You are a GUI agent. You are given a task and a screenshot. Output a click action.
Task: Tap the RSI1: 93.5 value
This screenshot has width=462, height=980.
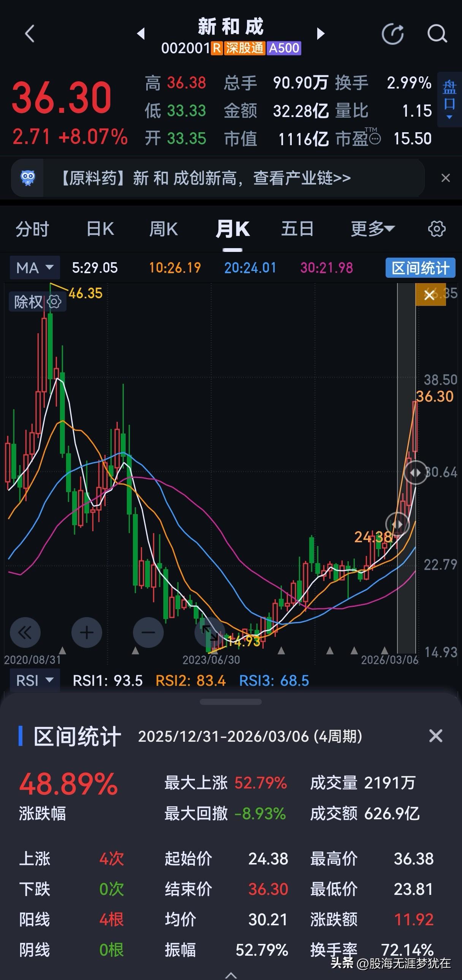click(x=108, y=681)
